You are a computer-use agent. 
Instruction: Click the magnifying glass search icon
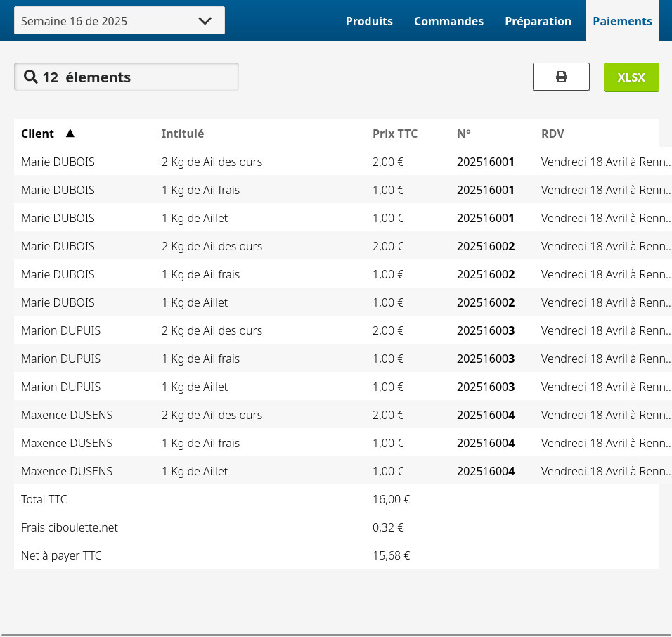pyautogui.click(x=30, y=77)
